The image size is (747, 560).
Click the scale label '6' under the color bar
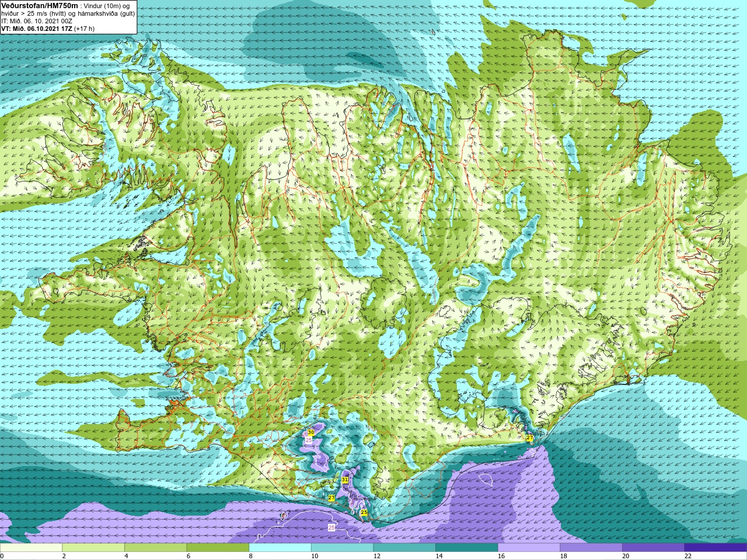click(189, 556)
